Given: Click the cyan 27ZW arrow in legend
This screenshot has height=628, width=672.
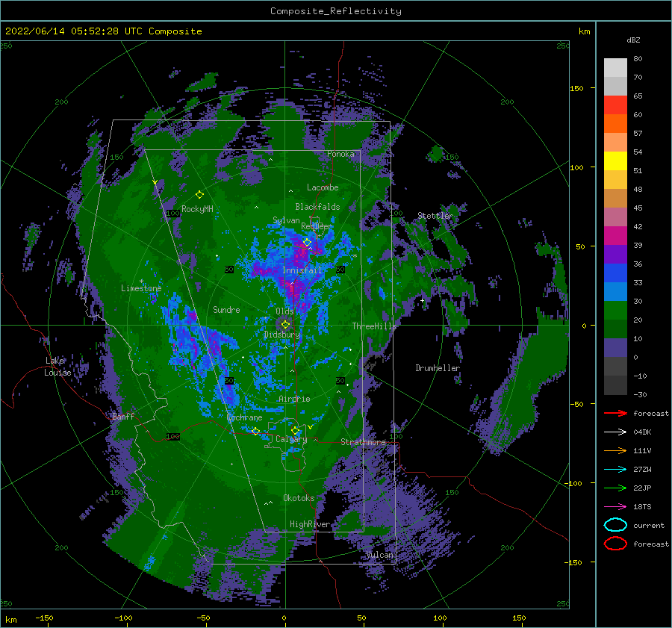Looking at the screenshot, I should point(615,470).
